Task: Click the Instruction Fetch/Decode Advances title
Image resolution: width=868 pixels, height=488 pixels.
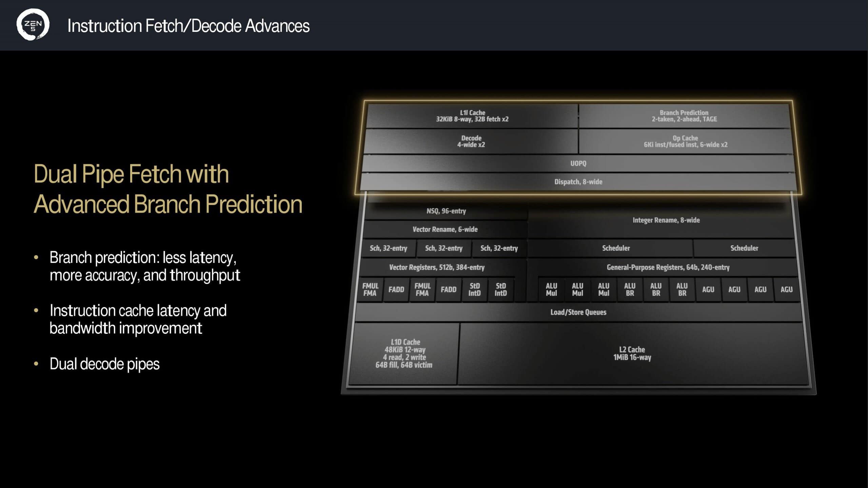Action: [188, 26]
